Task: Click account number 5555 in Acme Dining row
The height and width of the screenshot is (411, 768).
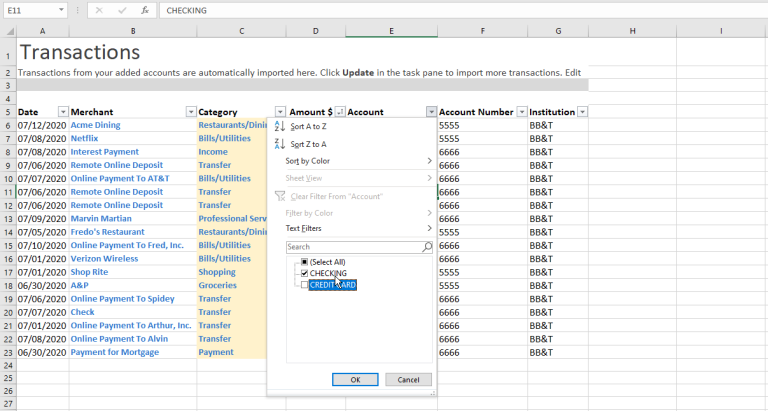Action: 449,125
